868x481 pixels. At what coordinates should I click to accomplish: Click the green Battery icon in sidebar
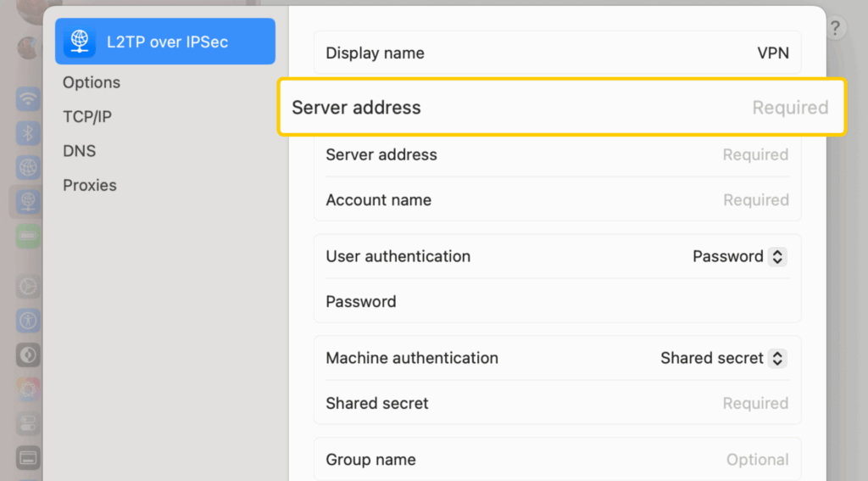29,235
